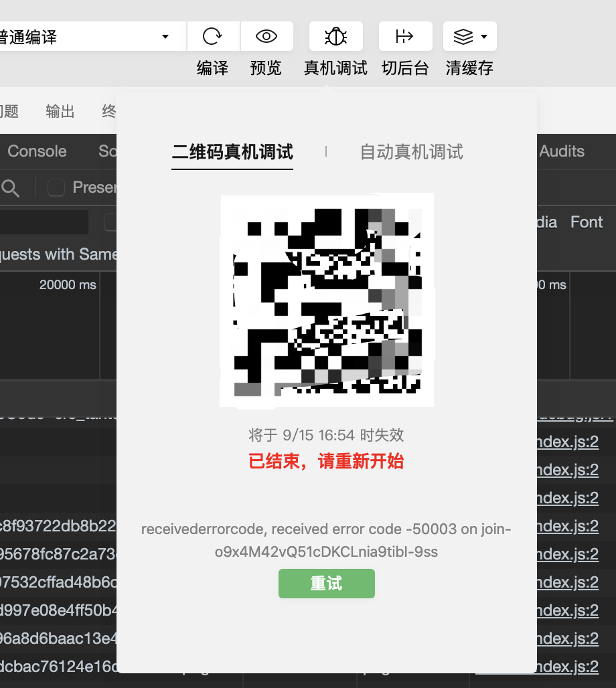Click the QR expiry text 将于 9/15 16:54 时失效
Viewport: 616px width, 688px height.
326,435
